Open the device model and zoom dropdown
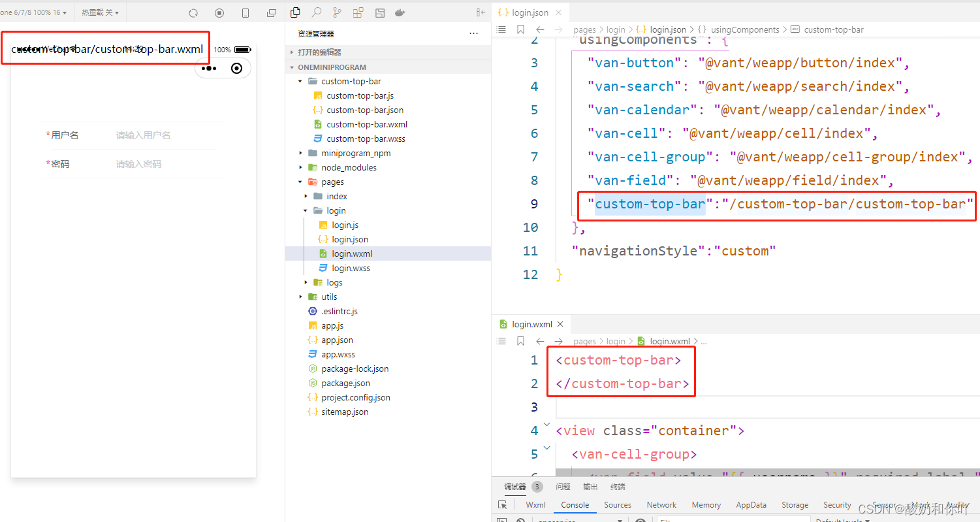The image size is (980, 522). pos(34,12)
